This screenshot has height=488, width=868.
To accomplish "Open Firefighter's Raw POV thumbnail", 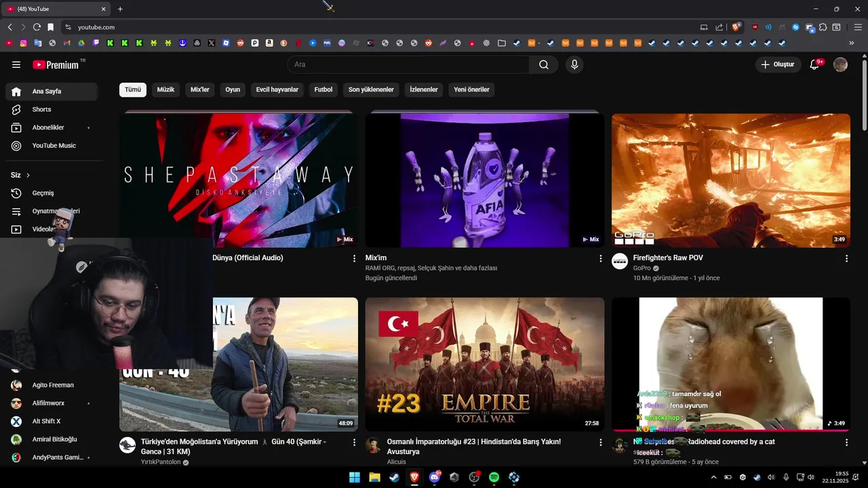I will coord(731,180).
